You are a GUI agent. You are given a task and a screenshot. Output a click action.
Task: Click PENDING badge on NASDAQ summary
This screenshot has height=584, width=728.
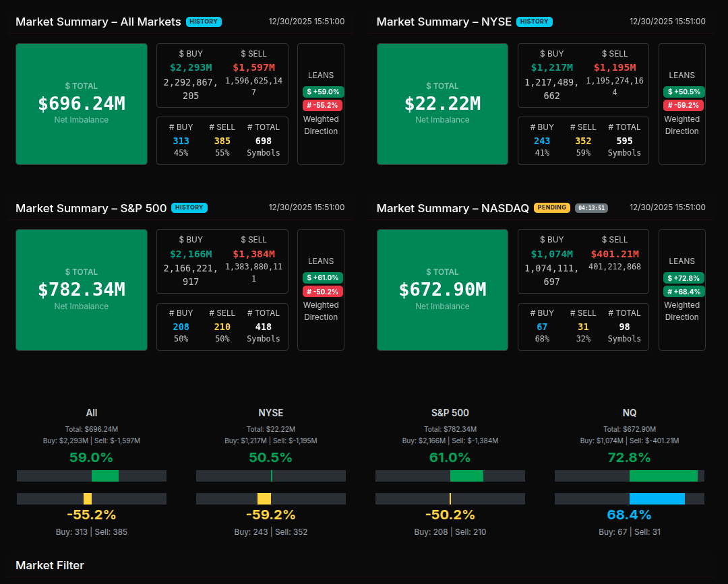[x=551, y=207]
